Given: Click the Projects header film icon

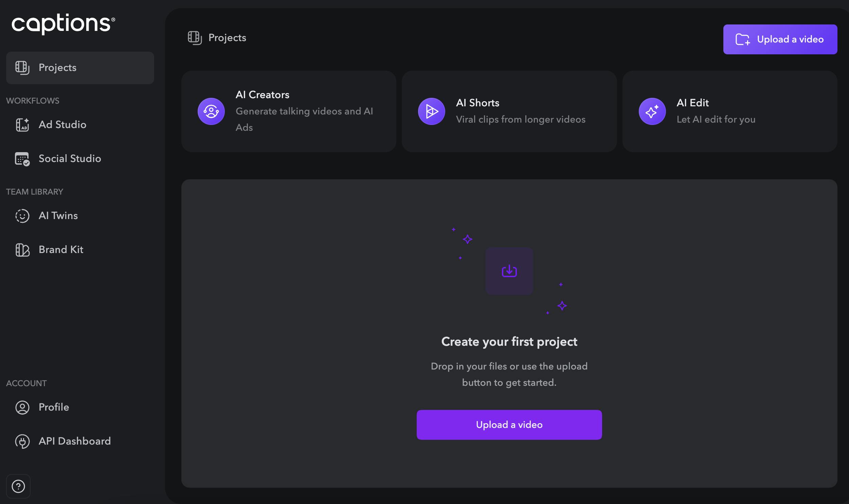Looking at the screenshot, I should coord(195,38).
